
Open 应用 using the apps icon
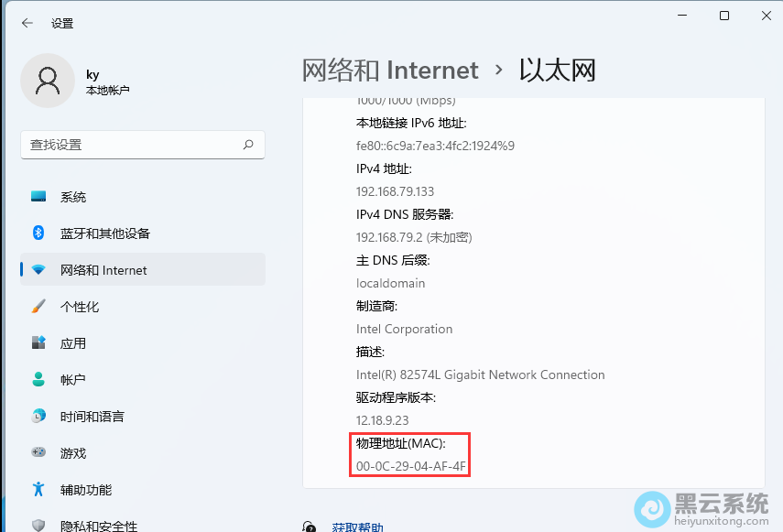[x=38, y=342]
